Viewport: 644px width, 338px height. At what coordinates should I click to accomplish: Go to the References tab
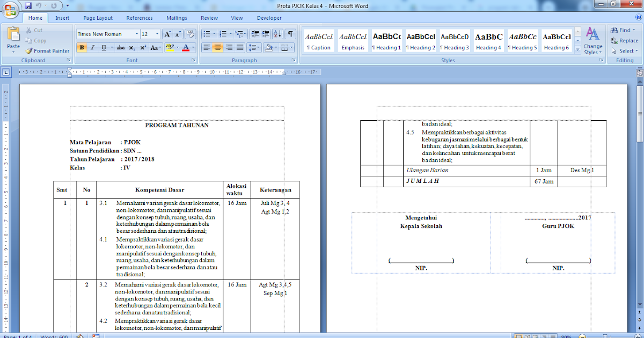pos(140,18)
